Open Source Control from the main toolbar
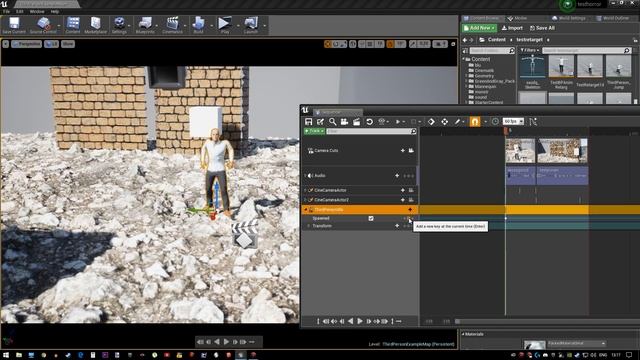This screenshot has width=640, height=360. [x=43, y=25]
